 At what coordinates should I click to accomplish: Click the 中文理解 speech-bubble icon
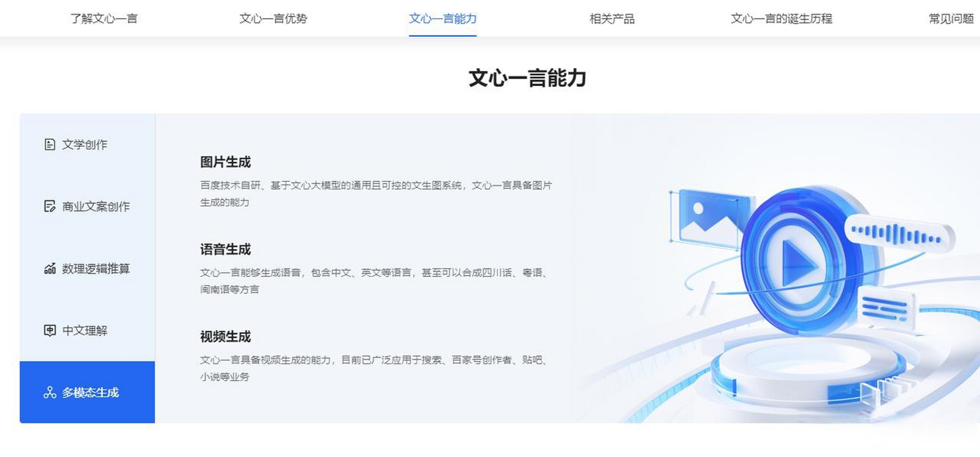click(50, 331)
